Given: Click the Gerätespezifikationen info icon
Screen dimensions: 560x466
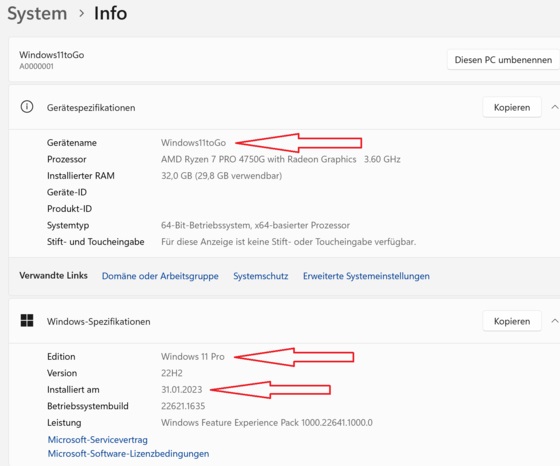Looking at the screenshot, I should click(x=27, y=107).
